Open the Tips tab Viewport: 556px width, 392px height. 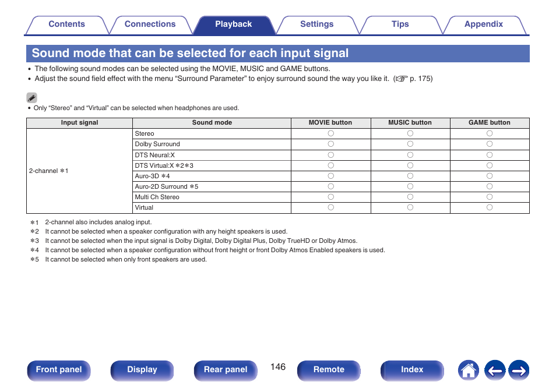[400, 24]
